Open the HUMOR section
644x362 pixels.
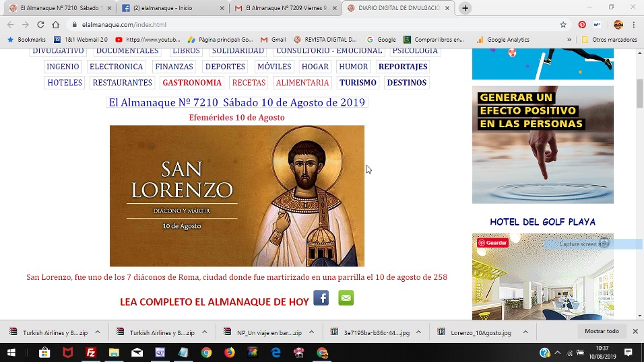point(354,67)
